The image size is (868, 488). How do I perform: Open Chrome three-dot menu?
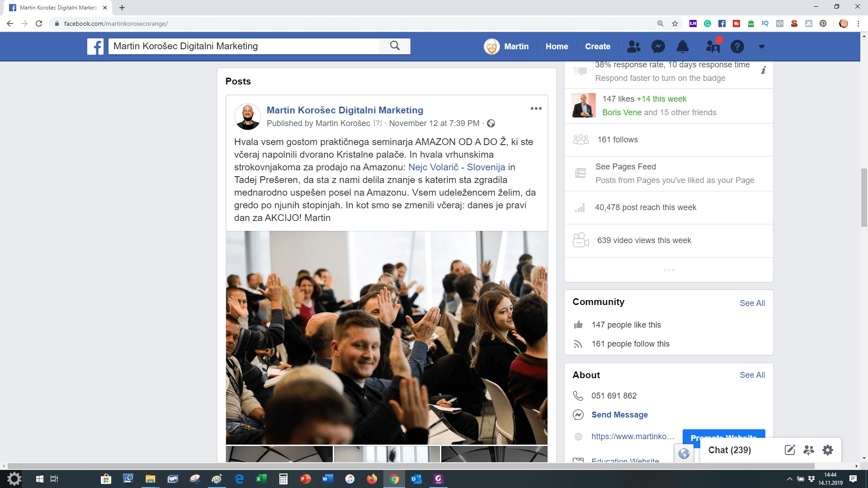(x=858, y=23)
